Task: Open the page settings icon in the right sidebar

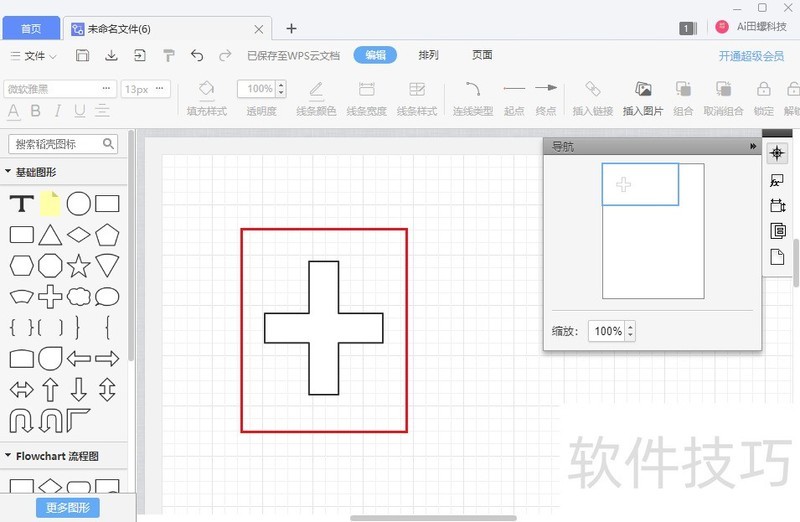Action: [778, 257]
